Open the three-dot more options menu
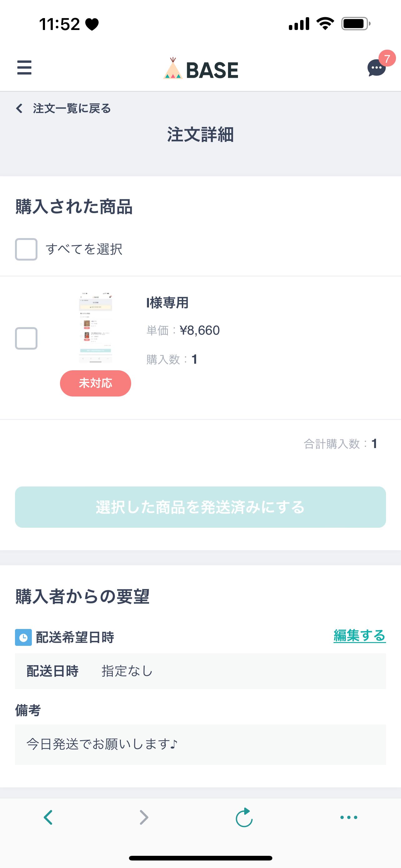401x868 pixels. tap(349, 817)
